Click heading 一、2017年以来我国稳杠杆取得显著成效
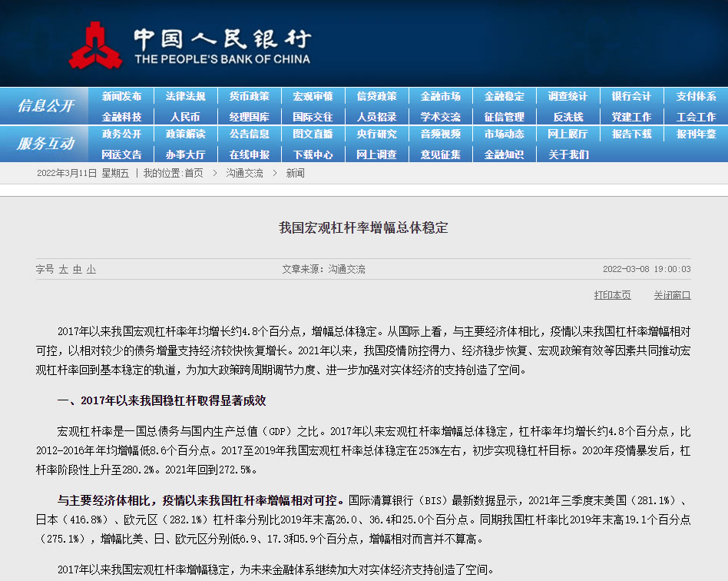 pyautogui.click(x=161, y=400)
